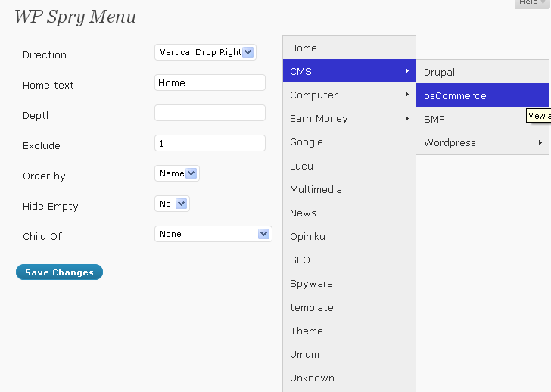Select Home in the preview menu

[349, 48]
